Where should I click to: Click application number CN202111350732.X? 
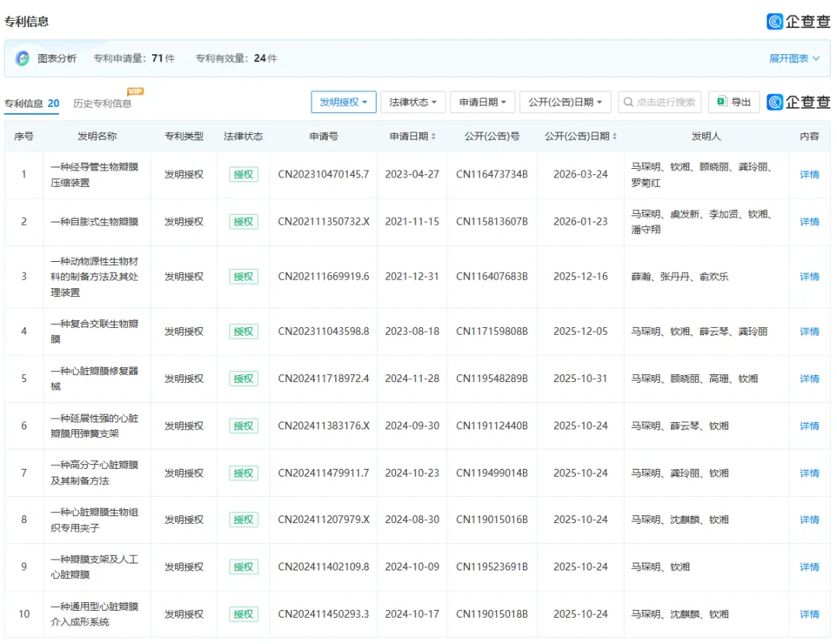point(323,222)
